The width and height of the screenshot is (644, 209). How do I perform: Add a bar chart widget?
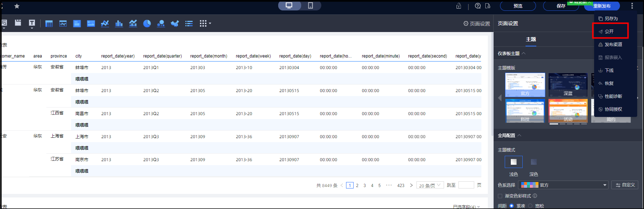pos(119,24)
